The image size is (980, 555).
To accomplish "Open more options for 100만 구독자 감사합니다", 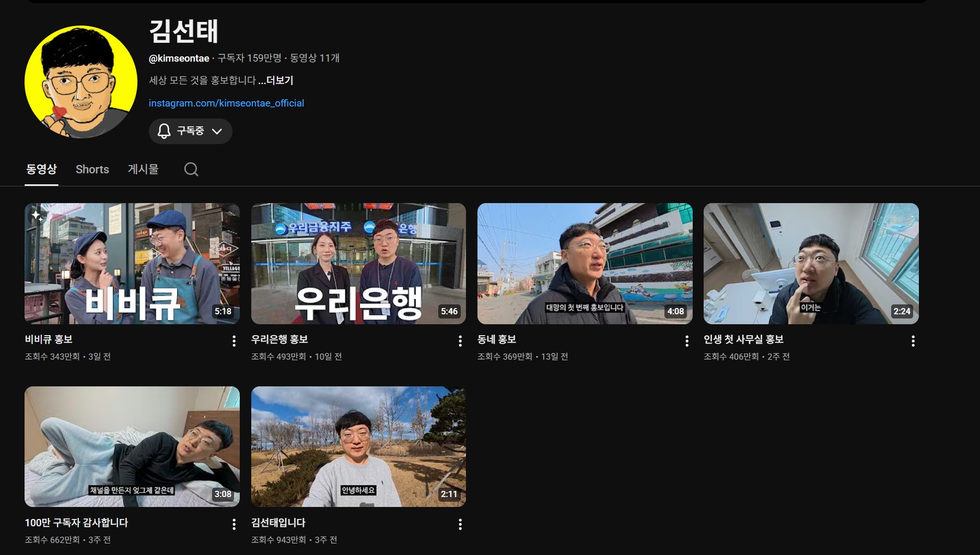I will (234, 524).
